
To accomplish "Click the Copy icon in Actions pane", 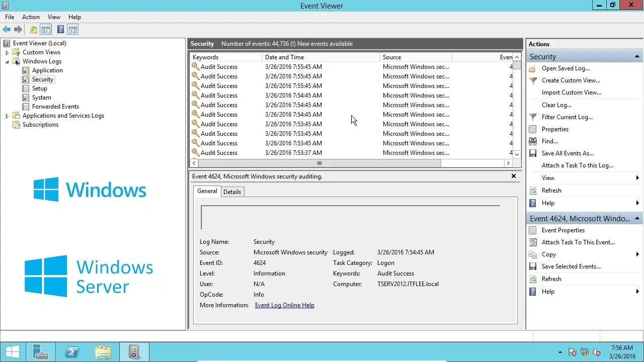I will coord(533,254).
